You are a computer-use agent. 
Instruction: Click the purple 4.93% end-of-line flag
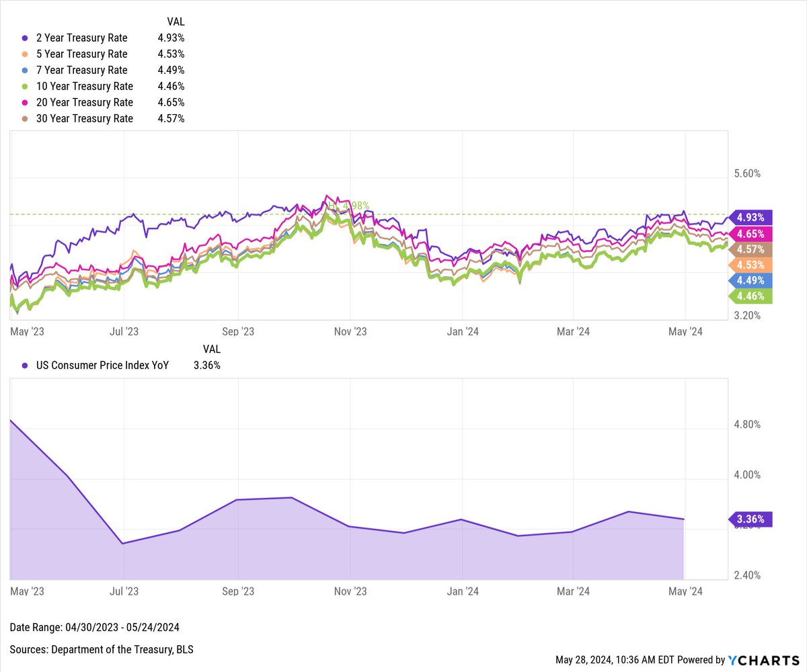click(x=751, y=218)
